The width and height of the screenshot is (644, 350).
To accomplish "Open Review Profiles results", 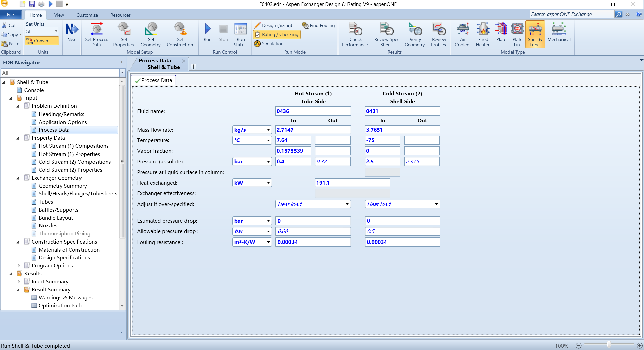I will pyautogui.click(x=438, y=35).
